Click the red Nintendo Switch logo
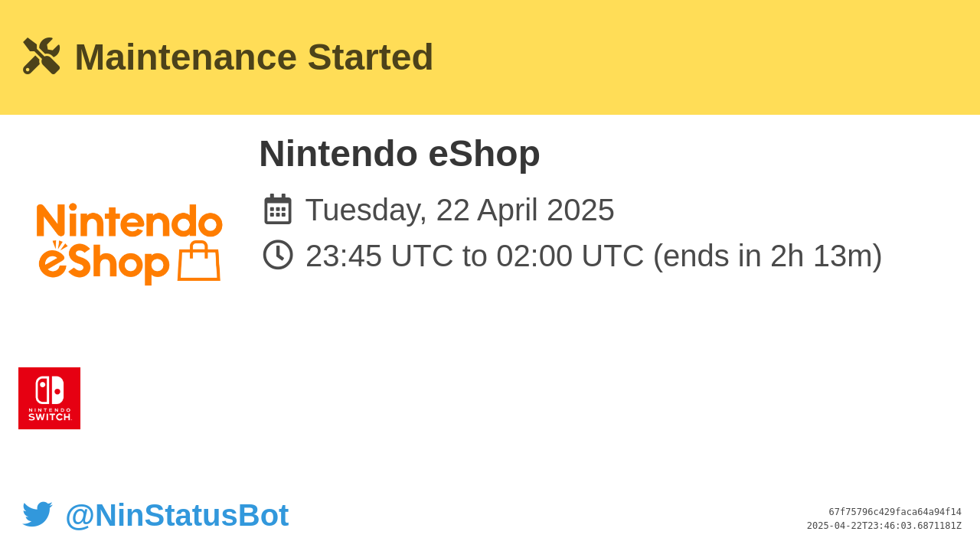 click(49, 398)
